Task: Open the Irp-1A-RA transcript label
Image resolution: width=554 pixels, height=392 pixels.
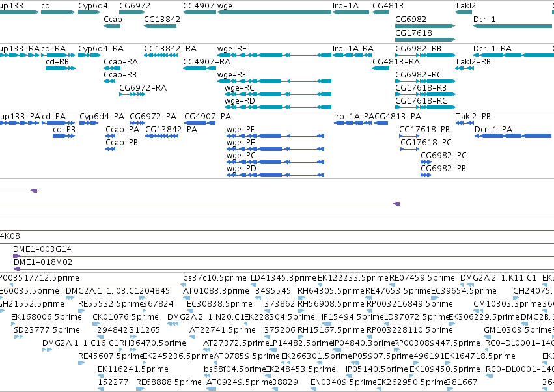Action: [353, 49]
